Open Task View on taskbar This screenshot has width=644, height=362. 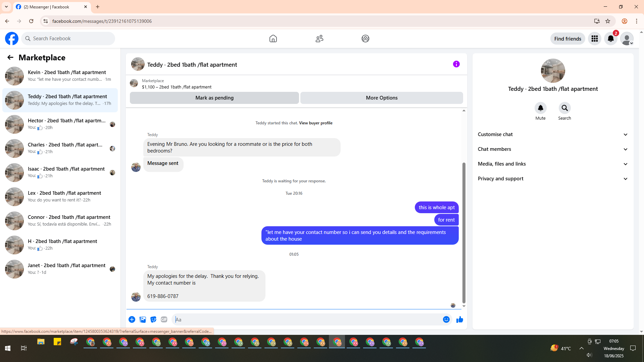click(24, 348)
